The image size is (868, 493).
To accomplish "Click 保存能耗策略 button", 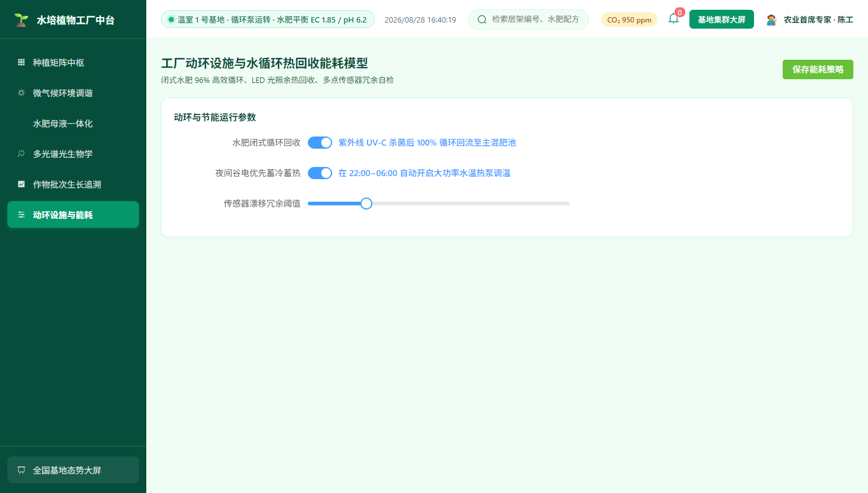I will (818, 69).
